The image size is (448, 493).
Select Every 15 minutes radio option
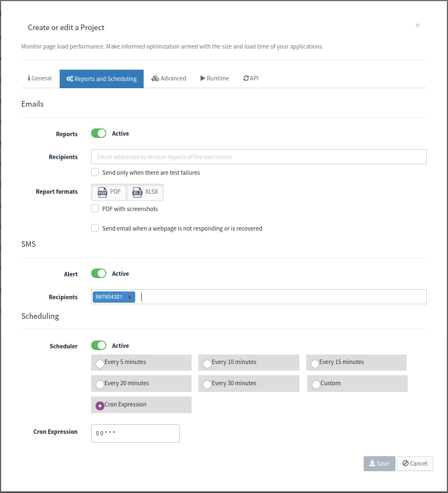coord(315,364)
